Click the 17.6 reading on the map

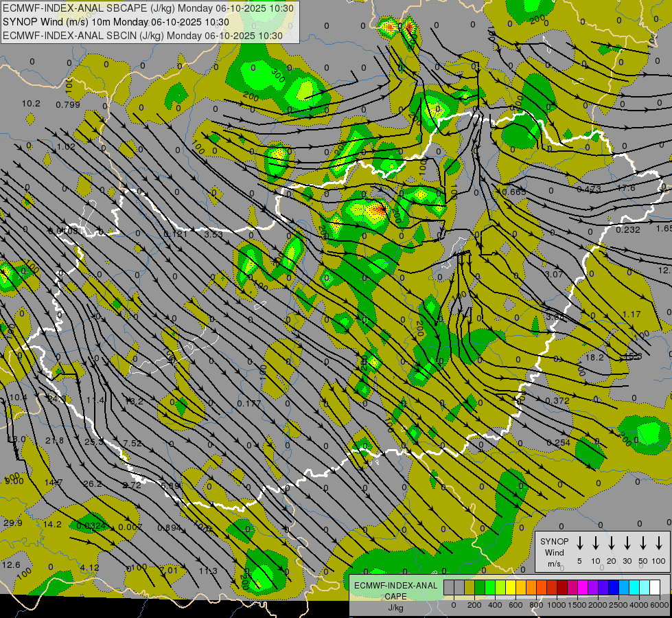point(626,188)
